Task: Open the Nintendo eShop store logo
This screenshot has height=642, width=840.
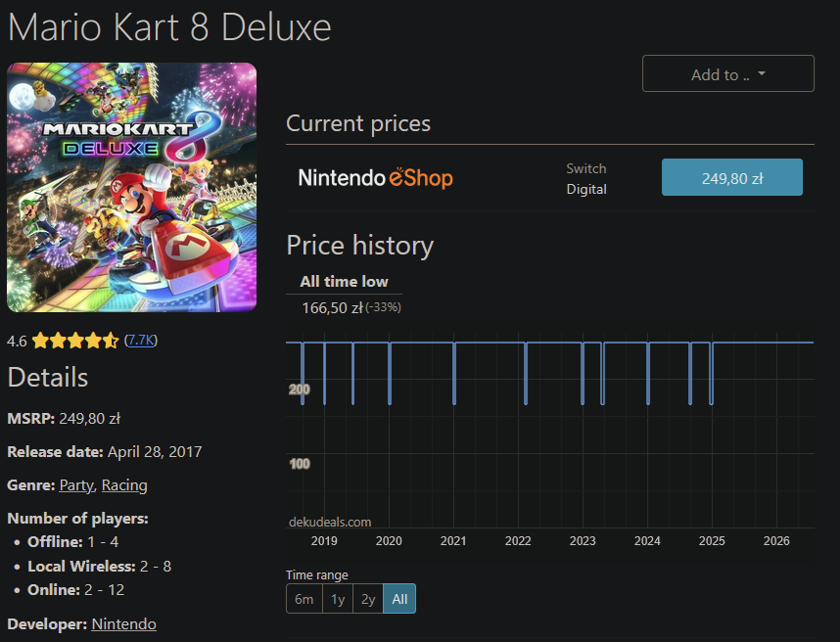Action: pos(376,178)
